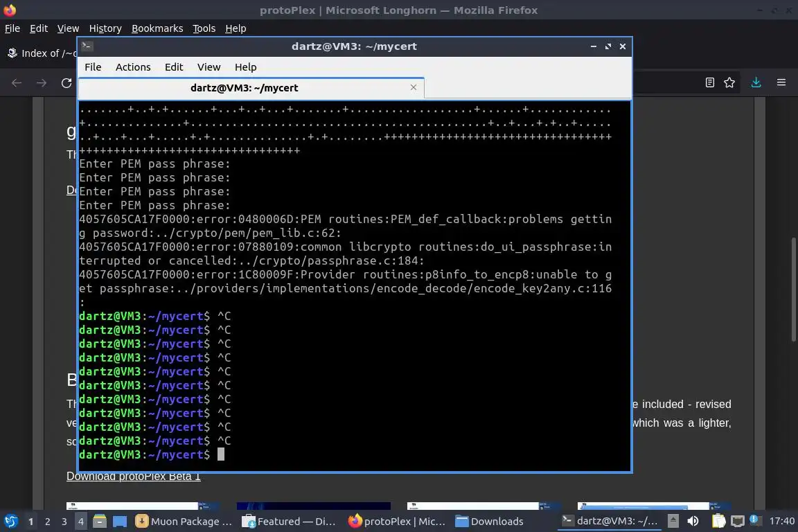This screenshot has width=798, height=532.
Task: Open file manager quick-launch icon in taskbar
Action: (x=100, y=522)
